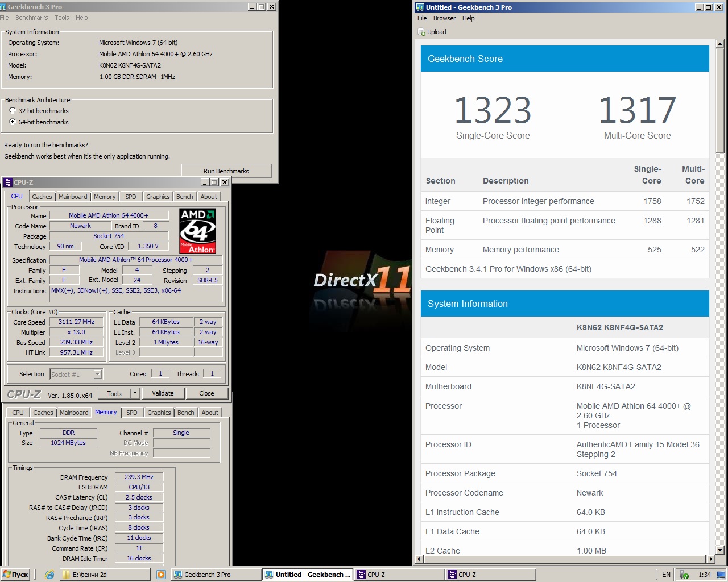
Task: Click the taskbar clock showing 1:34
Action: [705, 575]
